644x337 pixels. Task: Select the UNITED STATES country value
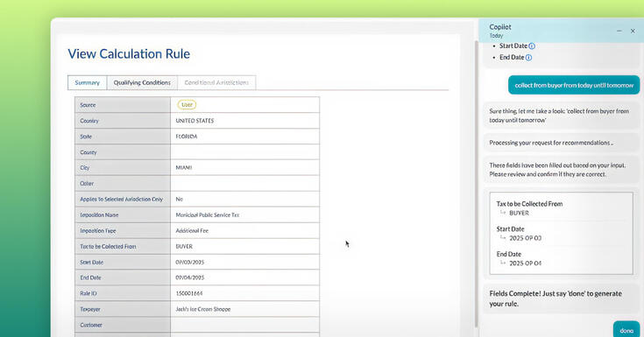[x=195, y=121]
